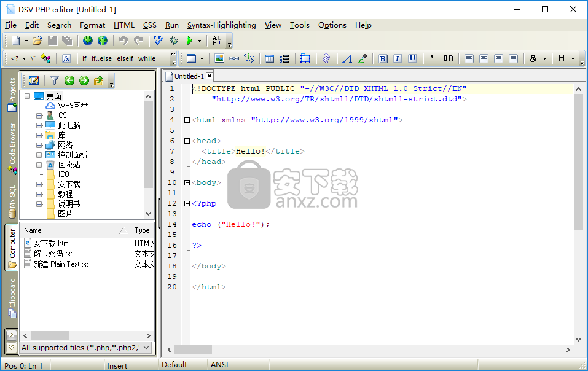
Task: Open the Tools menu
Action: [x=300, y=25]
